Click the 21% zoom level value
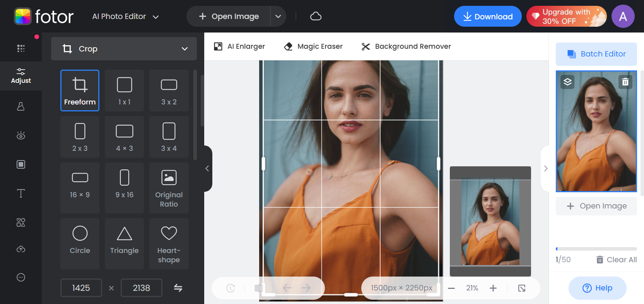Viewport: 644px width, 304px height. click(x=472, y=288)
